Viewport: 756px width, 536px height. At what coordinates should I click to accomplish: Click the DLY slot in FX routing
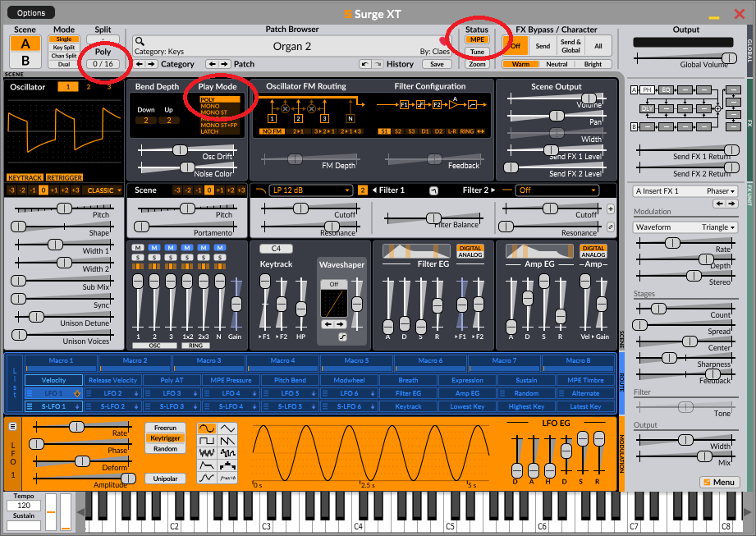[647, 108]
